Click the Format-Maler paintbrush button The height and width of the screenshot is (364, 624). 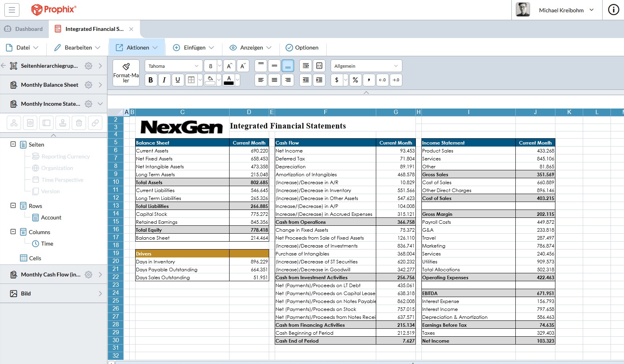tap(126, 72)
